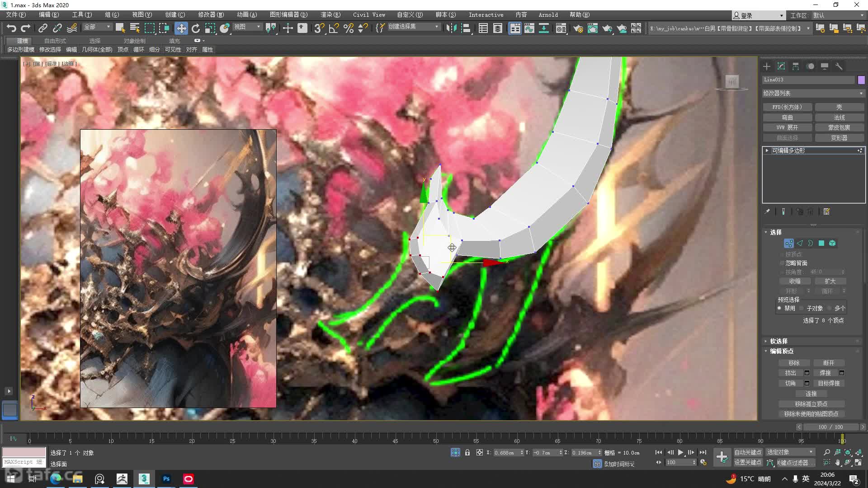Activate the Unlink Selection tool
This screenshot has height=488, width=868.
pos(57,28)
